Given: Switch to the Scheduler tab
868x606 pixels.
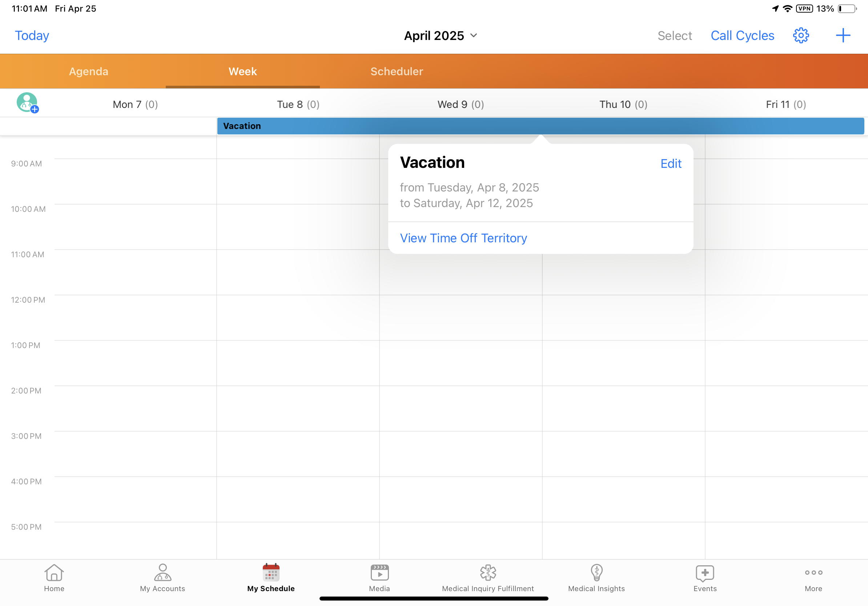Looking at the screenshot, I should [x=397, y=72].
